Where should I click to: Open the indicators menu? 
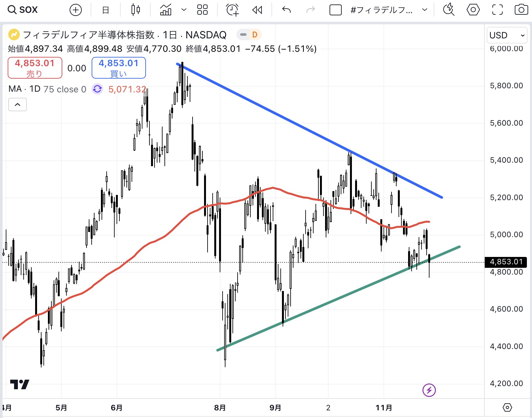tap(166, 10)
